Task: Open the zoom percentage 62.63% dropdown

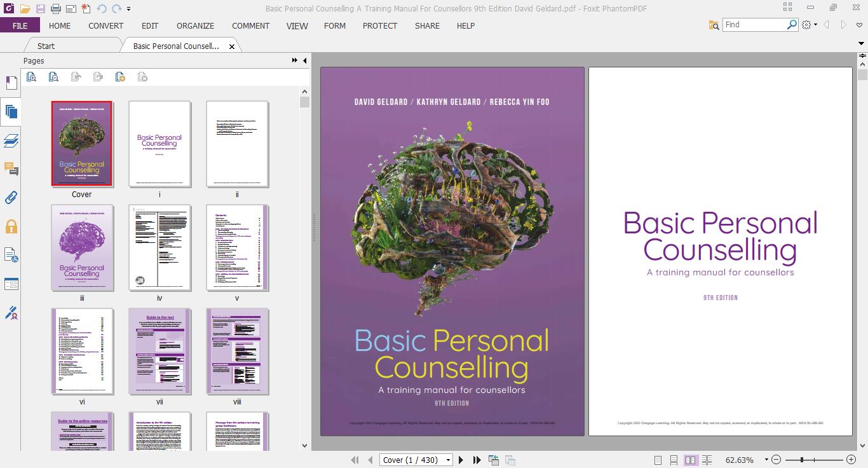Action: (766, 460)
